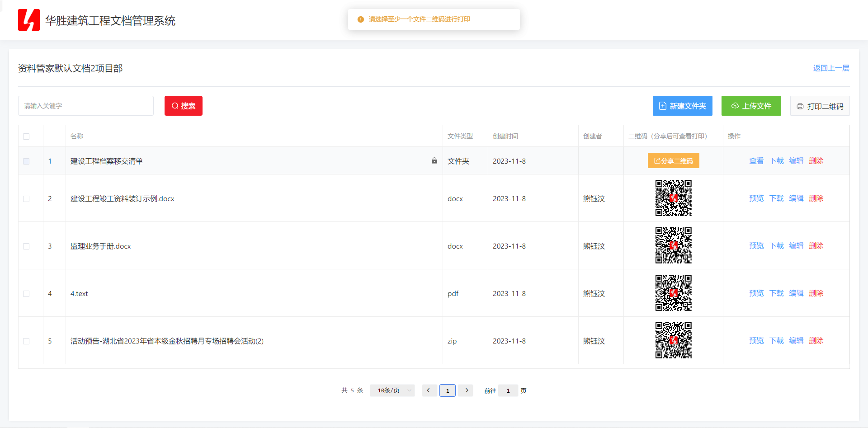This screenshot has width=868, height=428.
Task: Open QR code for the zip file row
Action: pyautogui.click(x=674, y=340)
